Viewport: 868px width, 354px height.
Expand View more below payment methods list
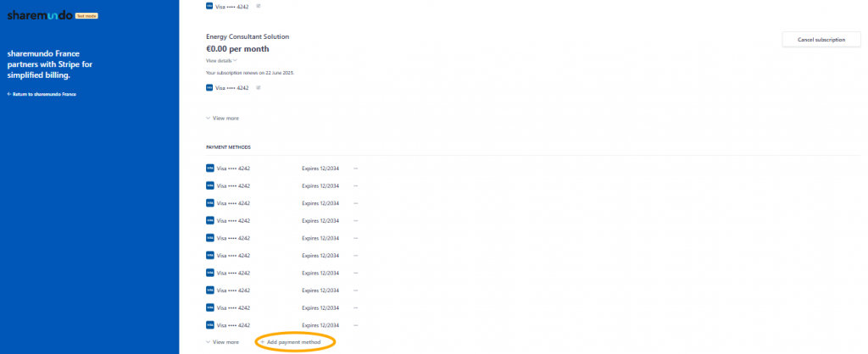(222, 342)
